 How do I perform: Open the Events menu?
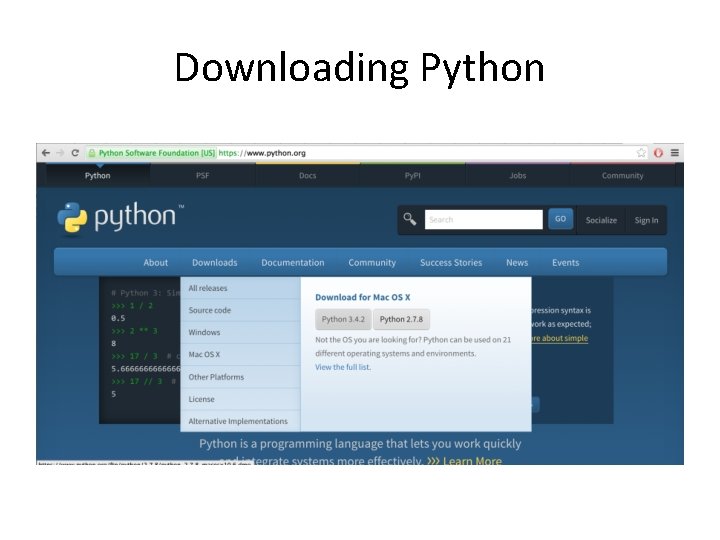[566, 263]
